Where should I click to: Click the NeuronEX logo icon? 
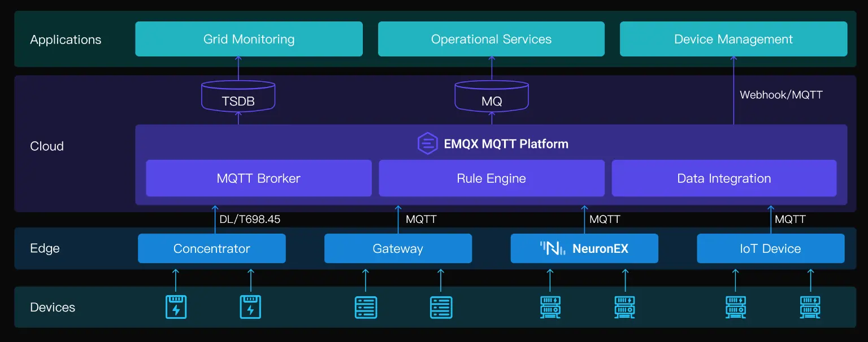(x=552, y=248)
